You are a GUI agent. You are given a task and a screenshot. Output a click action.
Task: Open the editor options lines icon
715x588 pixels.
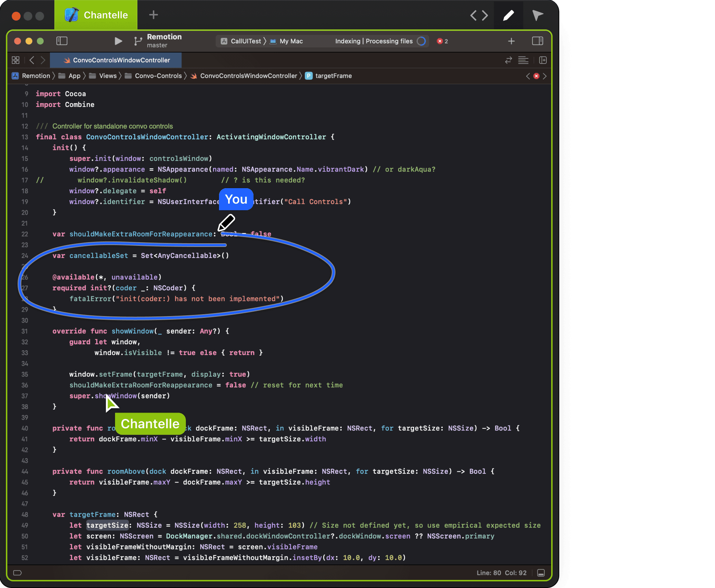(523, 60)
